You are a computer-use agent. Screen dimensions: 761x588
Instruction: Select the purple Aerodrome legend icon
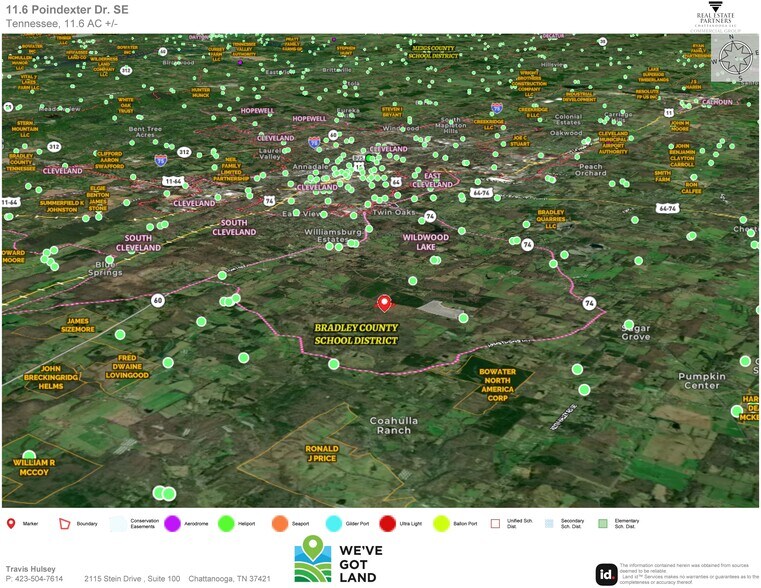click(x=171, y=523)
